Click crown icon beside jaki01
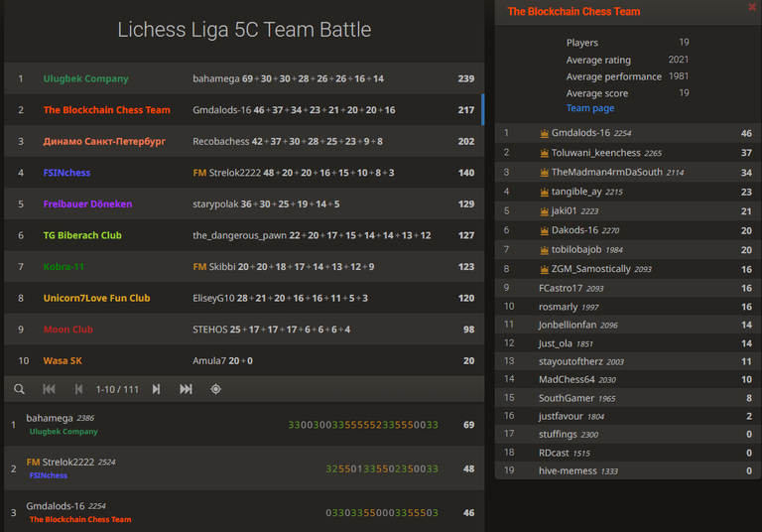 tap(545, 211)
